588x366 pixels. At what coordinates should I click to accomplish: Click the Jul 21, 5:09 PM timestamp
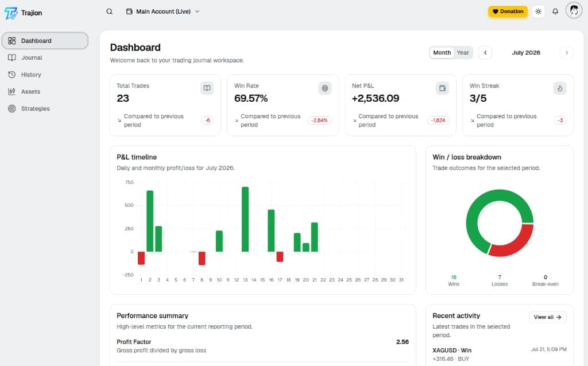coord(548,349)
